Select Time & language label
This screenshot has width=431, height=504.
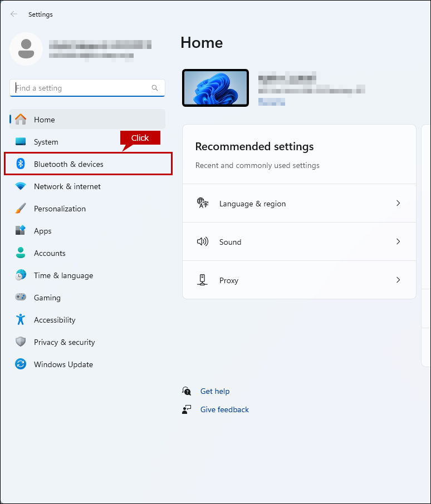point(63,275)
